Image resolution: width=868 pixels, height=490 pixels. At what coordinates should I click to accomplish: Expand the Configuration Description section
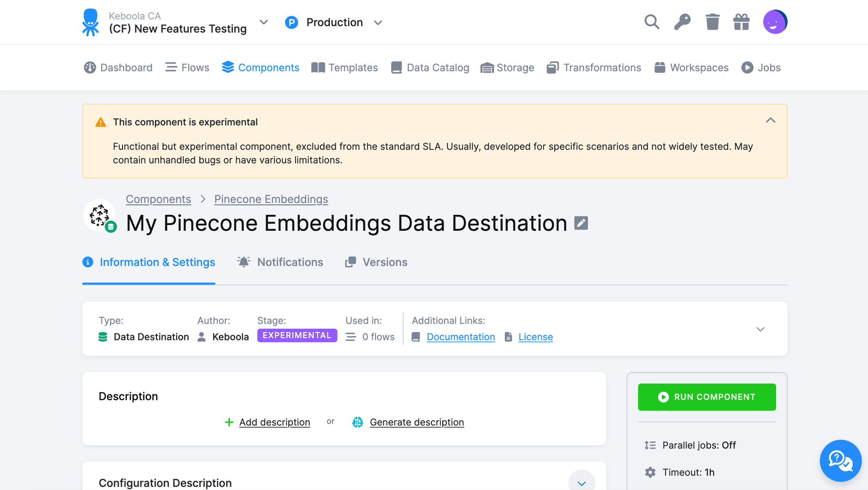coord(582,483)
